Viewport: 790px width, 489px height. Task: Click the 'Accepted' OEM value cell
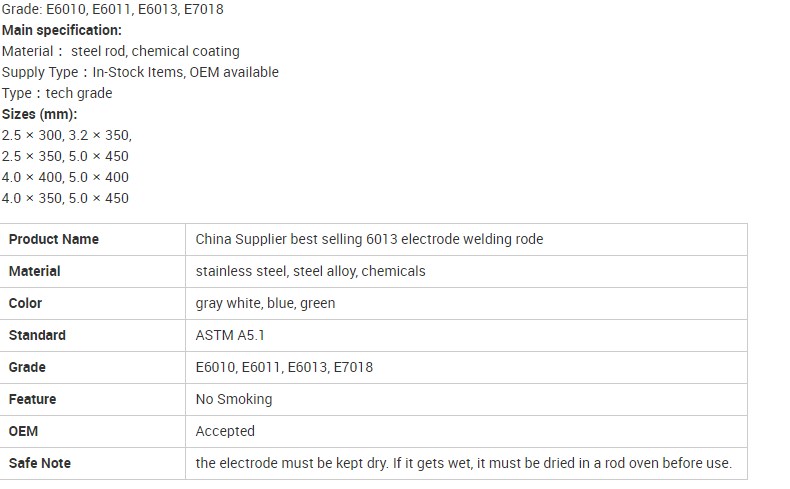point(225,431)
